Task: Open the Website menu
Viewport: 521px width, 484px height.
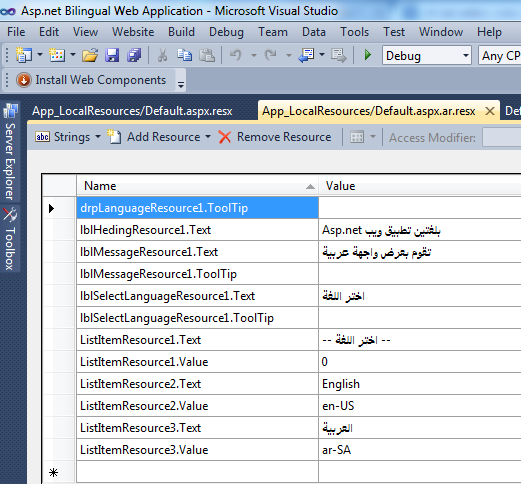Action: (133, 32)
